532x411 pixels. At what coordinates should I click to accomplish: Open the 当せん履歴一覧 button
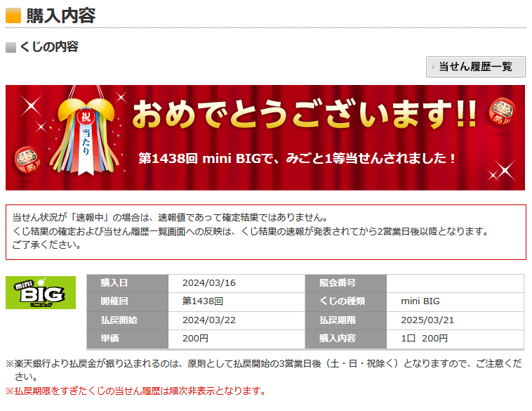[x=476, y=67]
